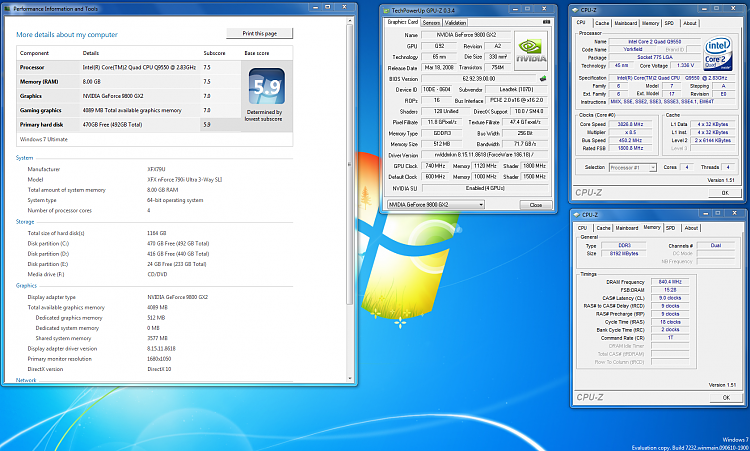Minimize the TechPowerUp GPU-Z window
The image size is (750, 451).
point(515,9)
